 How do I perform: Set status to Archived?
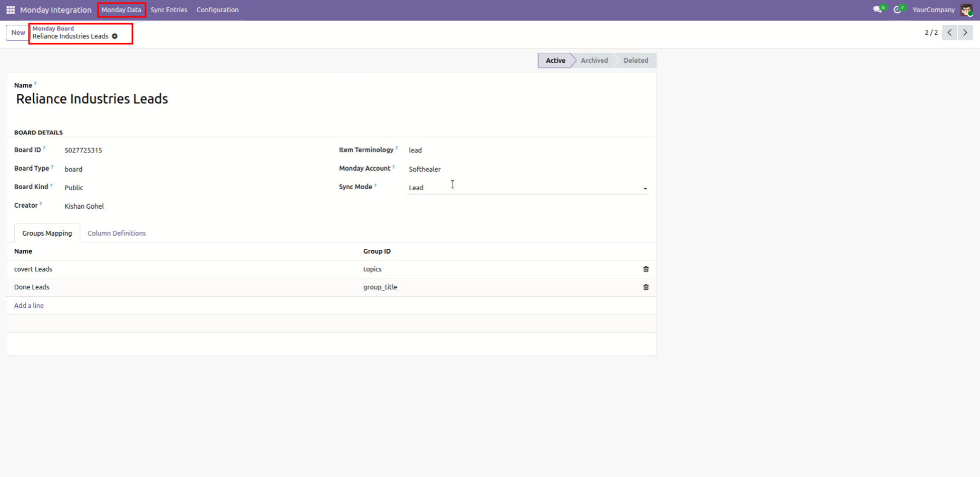click(x=594, y=61)
